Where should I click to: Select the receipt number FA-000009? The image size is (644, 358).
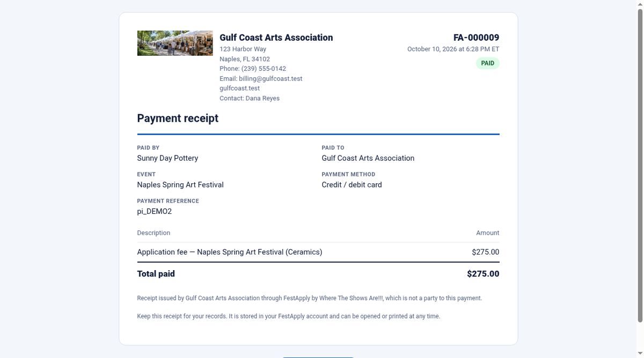pyautogui.click(x=476, y=38)
